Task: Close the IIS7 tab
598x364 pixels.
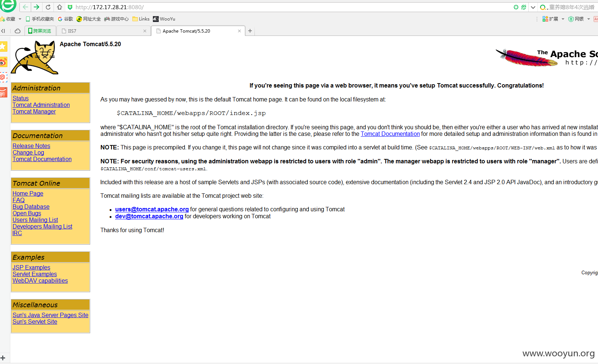Action: coord(145,31)
